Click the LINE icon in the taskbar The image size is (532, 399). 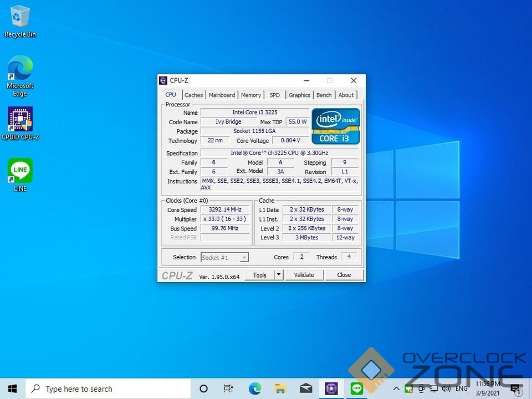[x=357, y=388]
